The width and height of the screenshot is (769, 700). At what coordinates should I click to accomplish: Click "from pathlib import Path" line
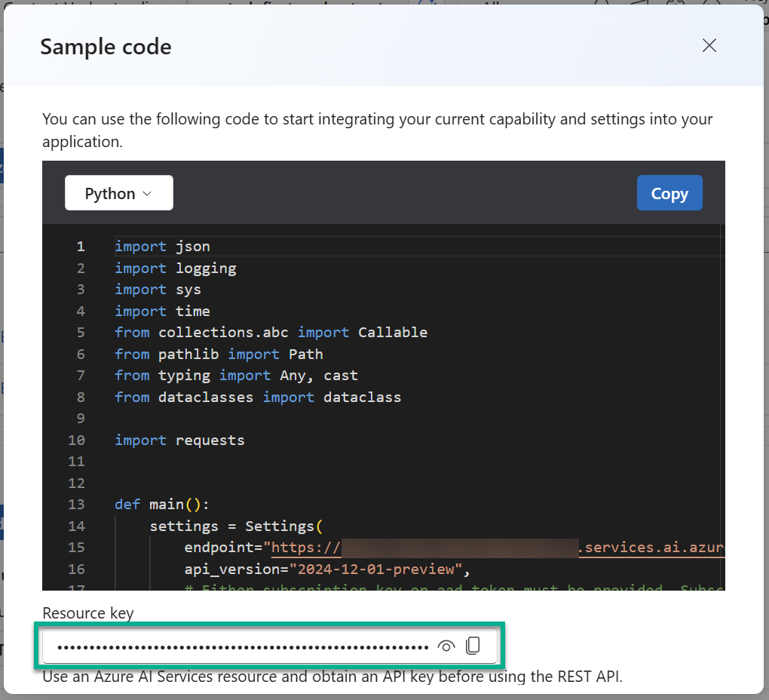(x=219, y=355)
